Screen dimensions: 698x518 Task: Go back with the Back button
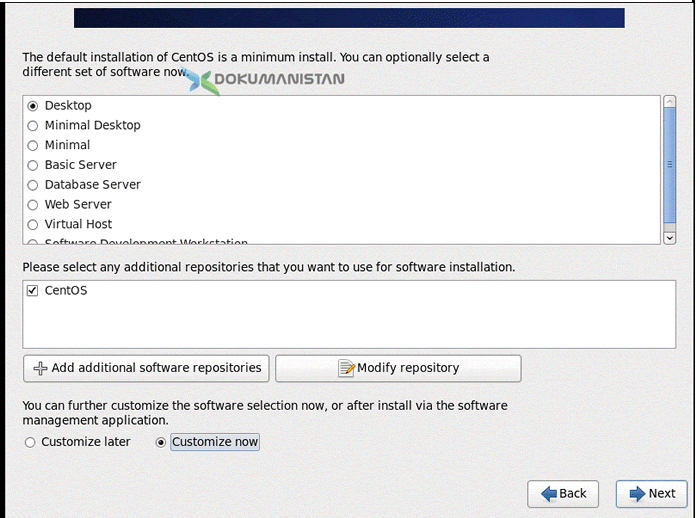563,494
